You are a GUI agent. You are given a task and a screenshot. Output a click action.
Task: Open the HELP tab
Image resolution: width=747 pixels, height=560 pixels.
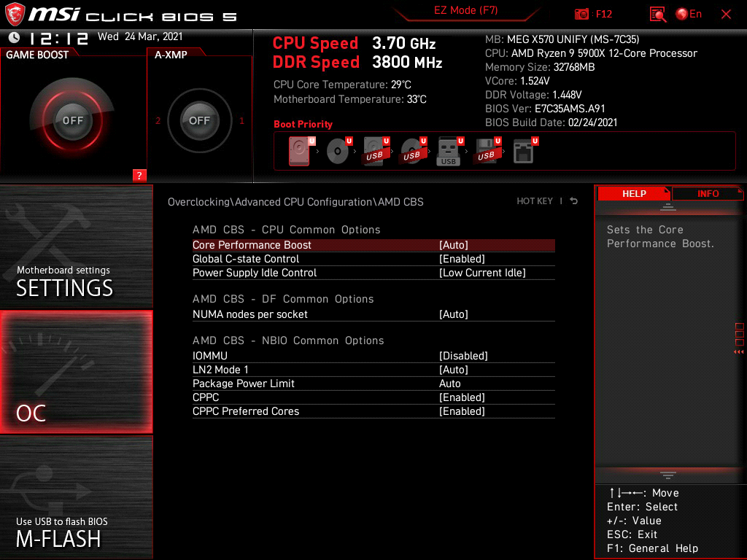[x=634, y=193]
